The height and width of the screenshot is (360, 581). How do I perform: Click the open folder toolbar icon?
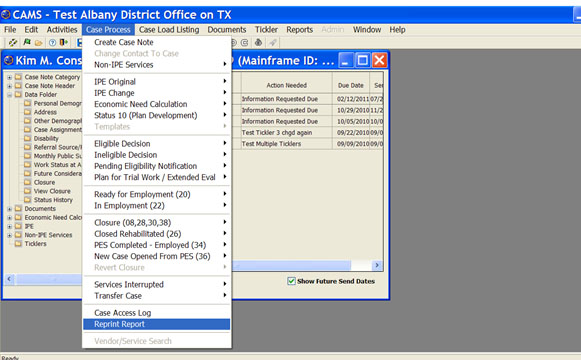pyautogui.click(x=38, y=43)
